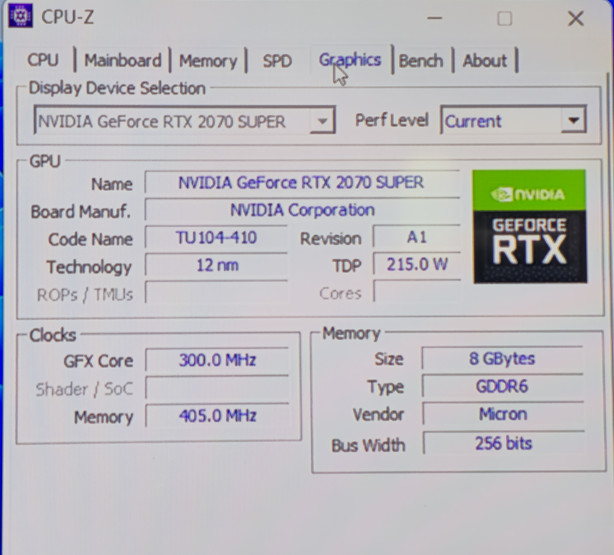This screenshot has height=555, width=614.
Task: Click the GFX Core clock value field
Action: [x=217, y=360]
